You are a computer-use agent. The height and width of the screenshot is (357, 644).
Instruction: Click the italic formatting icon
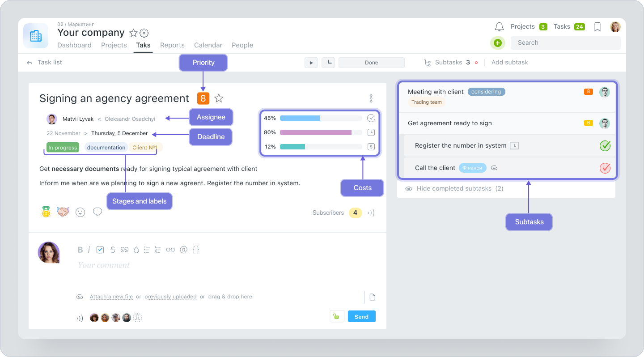tap(89, 250)
